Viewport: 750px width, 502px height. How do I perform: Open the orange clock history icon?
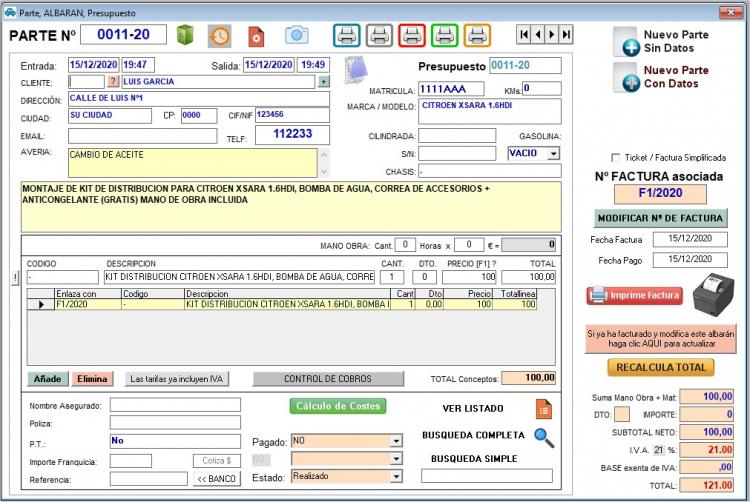(x=220, y=36)
